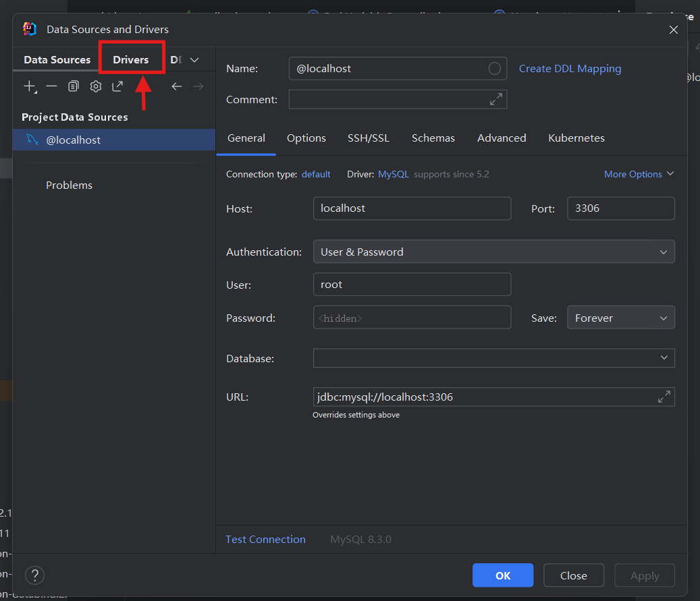Click the 'Overrides settings above' note
The image size is (700, 601).
(356, 415)
